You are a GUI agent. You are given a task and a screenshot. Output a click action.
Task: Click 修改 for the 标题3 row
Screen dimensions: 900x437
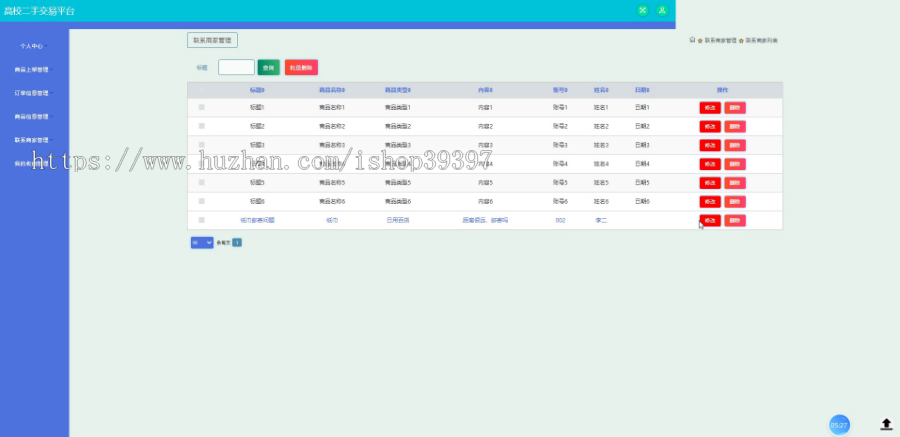[710, 145]
